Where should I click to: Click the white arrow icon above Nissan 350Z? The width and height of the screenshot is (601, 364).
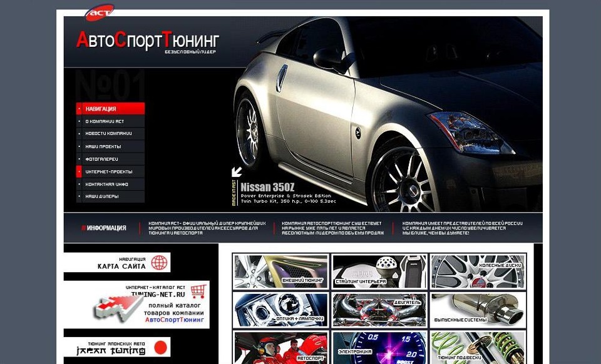point(237,171)
